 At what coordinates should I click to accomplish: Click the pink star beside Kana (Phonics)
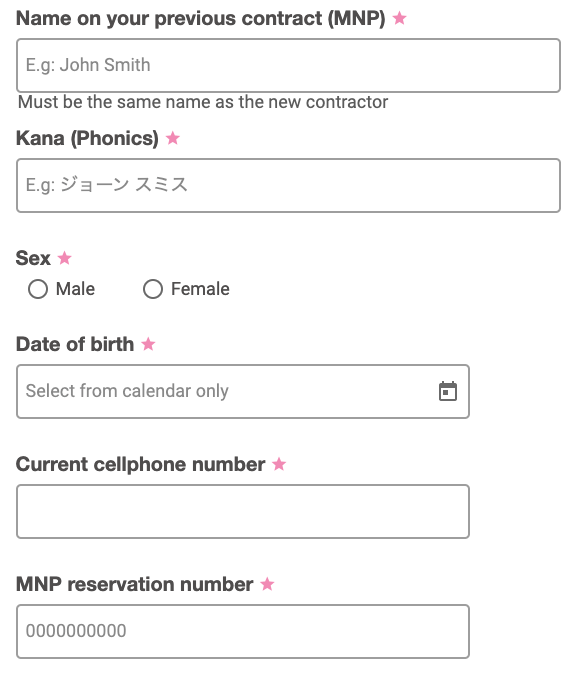coord(173,138)
